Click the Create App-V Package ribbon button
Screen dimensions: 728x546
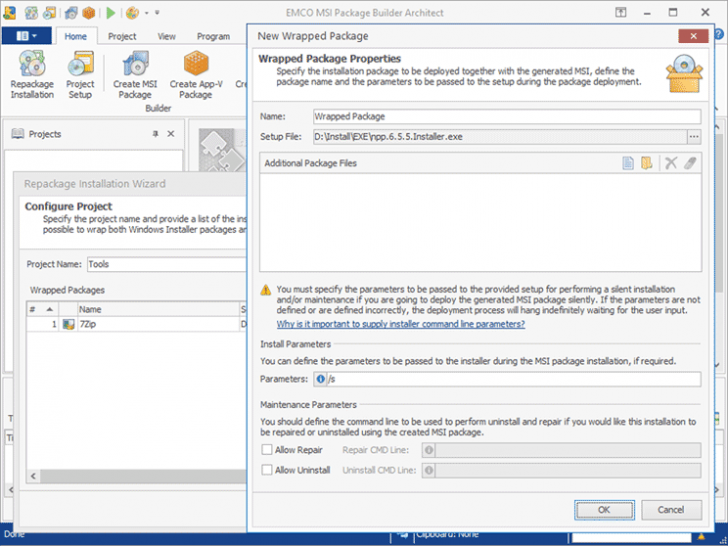coord(196,75)
